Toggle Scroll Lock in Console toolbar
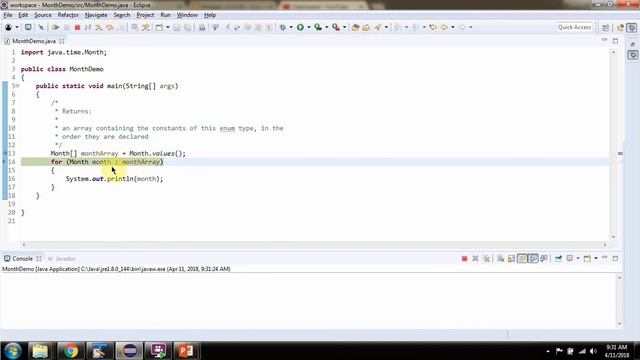The width and height of the screenshot is (640, 360). point(511,258)
